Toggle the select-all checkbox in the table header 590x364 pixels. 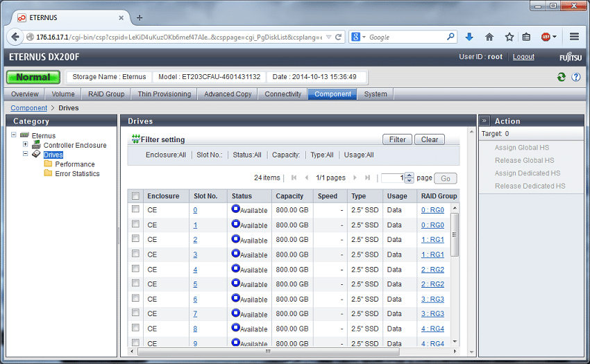[135, 196]
